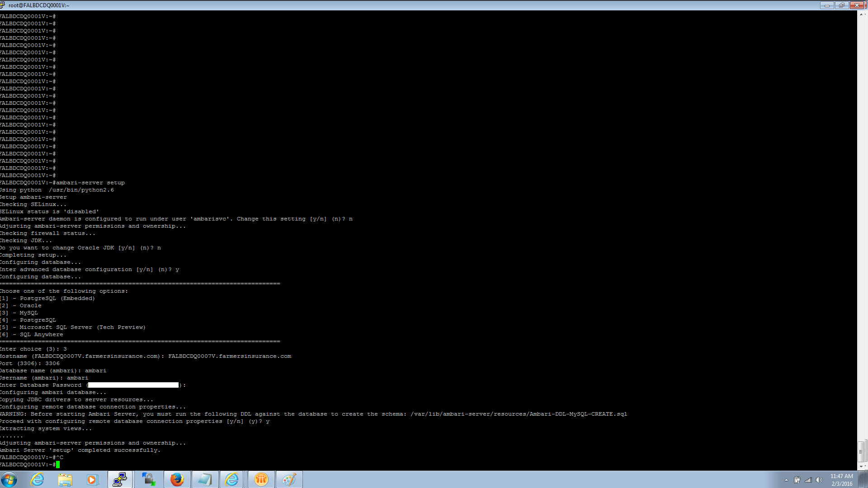
Task: Open network status from the system tray
Action: coord(808,480)
